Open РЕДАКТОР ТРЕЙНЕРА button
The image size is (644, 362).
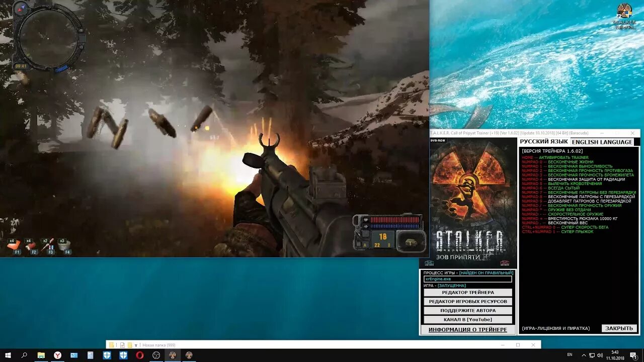468,293
